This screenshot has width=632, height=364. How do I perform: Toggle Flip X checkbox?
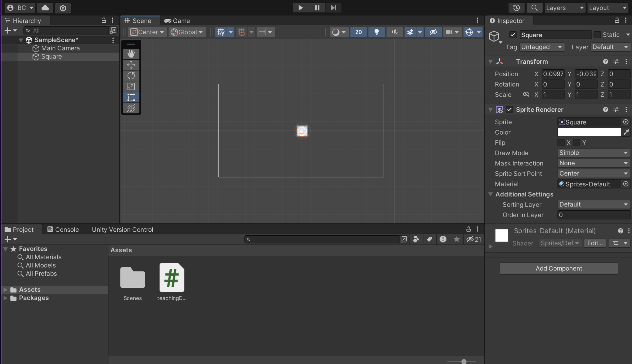(x=561, y=143)
